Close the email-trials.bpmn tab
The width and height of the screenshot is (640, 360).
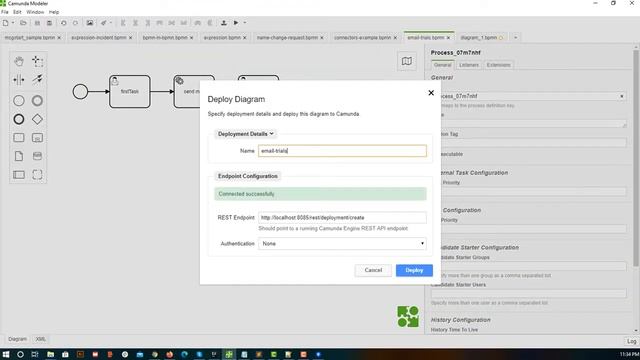[x=448, y=38]
